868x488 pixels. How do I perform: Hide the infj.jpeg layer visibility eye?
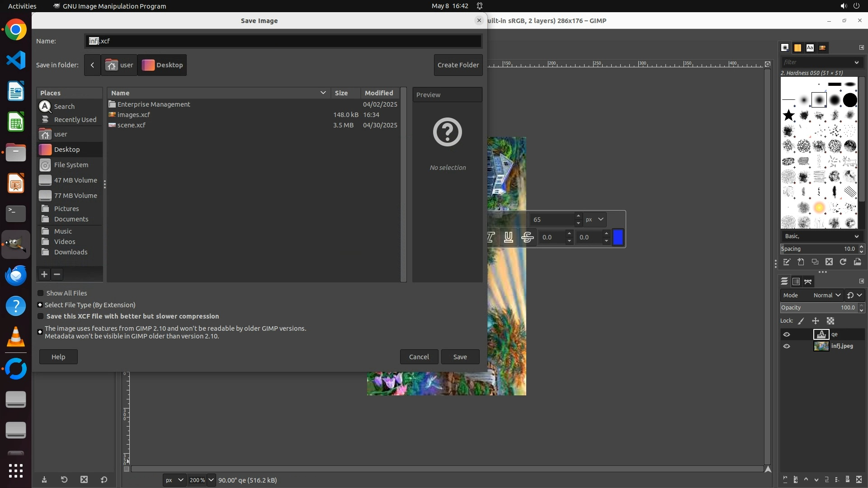(x=787, y=346)
